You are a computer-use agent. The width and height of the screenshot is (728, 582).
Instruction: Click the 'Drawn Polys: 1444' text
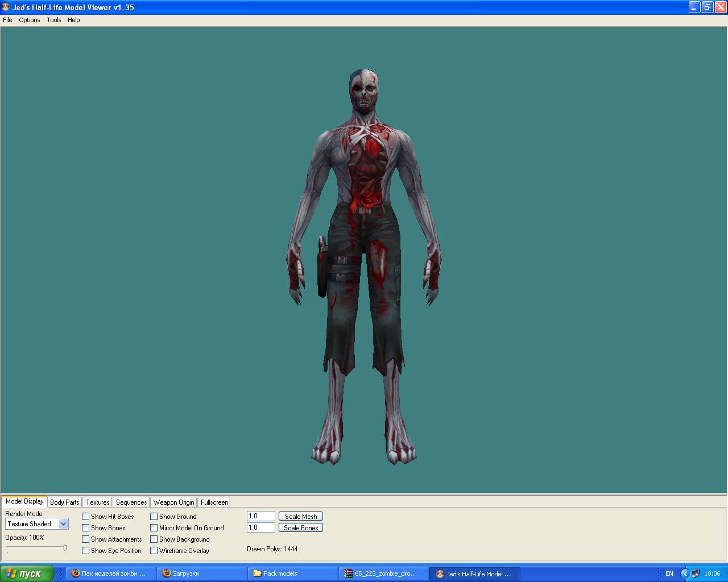pos(272,549)
